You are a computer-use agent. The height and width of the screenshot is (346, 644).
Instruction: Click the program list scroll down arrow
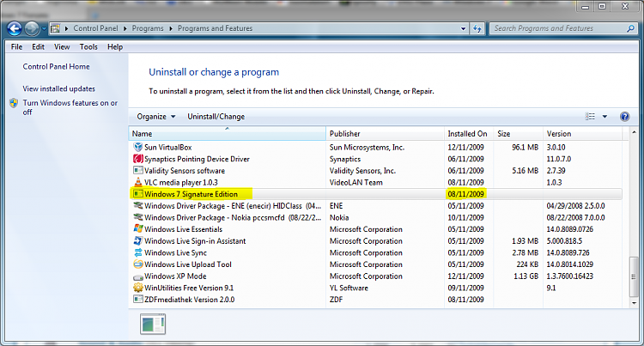tap(634, 303)
